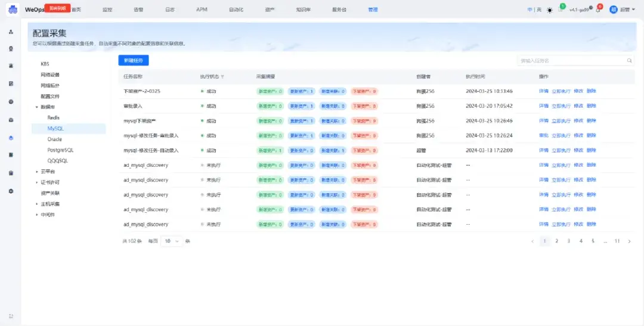Click the info icon beside v4.1-ga99
This screenshot has width=644, height=326.
pos(590,8)
